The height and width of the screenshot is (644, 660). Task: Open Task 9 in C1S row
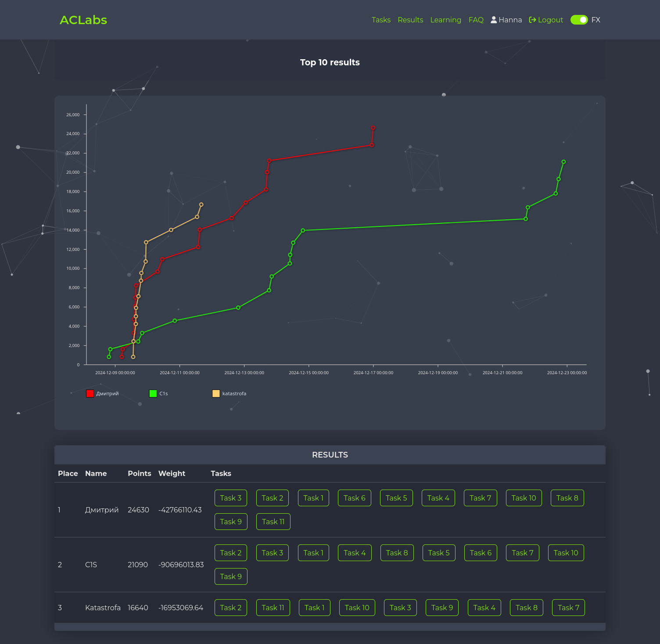(x=231, y=576)
